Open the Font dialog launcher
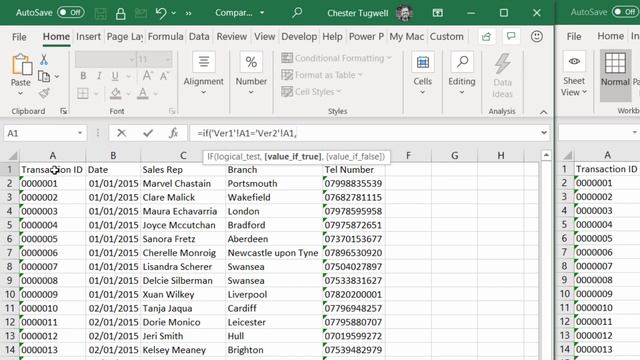 click(172, 111)
